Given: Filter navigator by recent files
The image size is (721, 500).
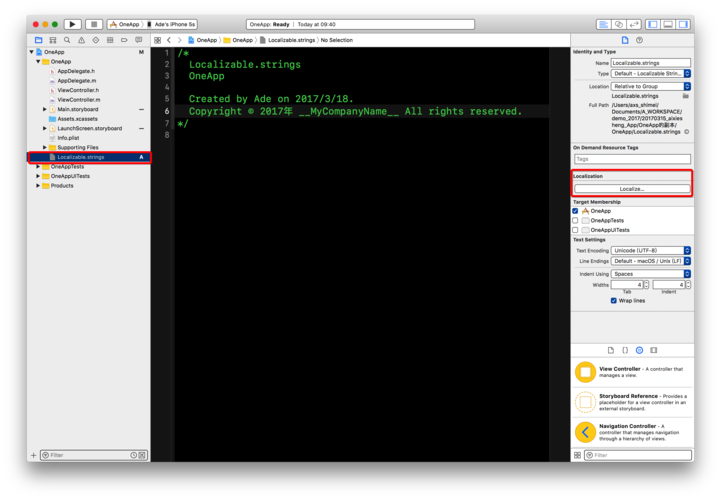Looking at the screenshot, I should (133, 455).
